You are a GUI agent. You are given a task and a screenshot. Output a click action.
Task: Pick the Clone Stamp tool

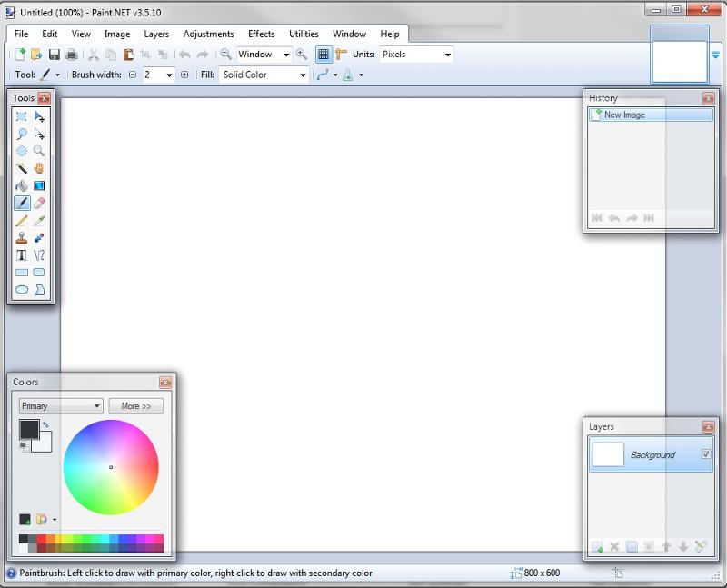[22, 238]
